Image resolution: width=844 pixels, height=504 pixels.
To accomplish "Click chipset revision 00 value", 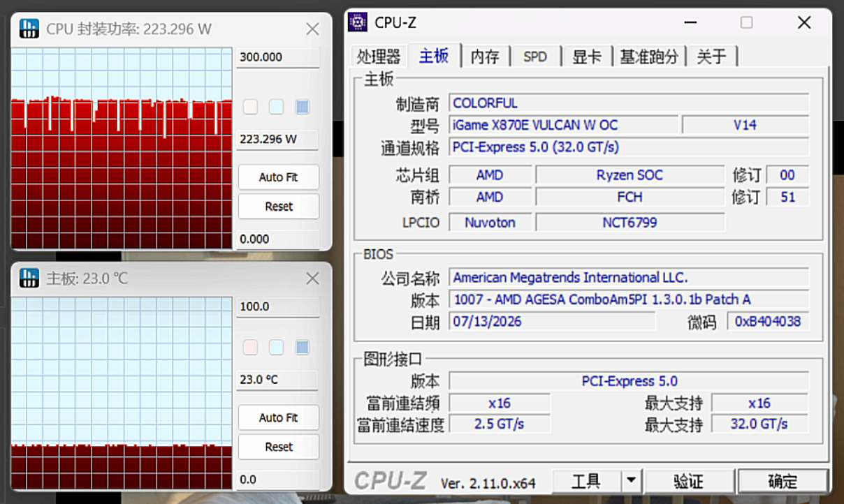I will [787, 175].
